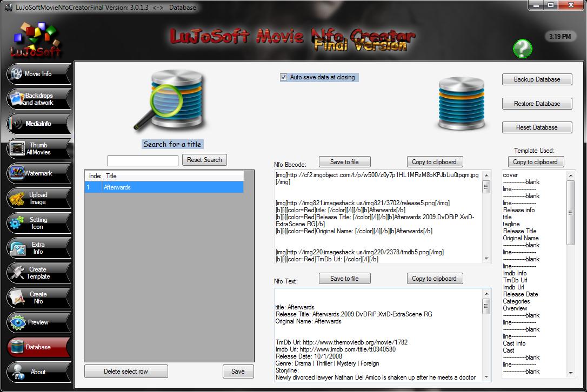Screen dimensions: 587x392
Task: Click the Extra Info icon
Action: coord(18,248)
